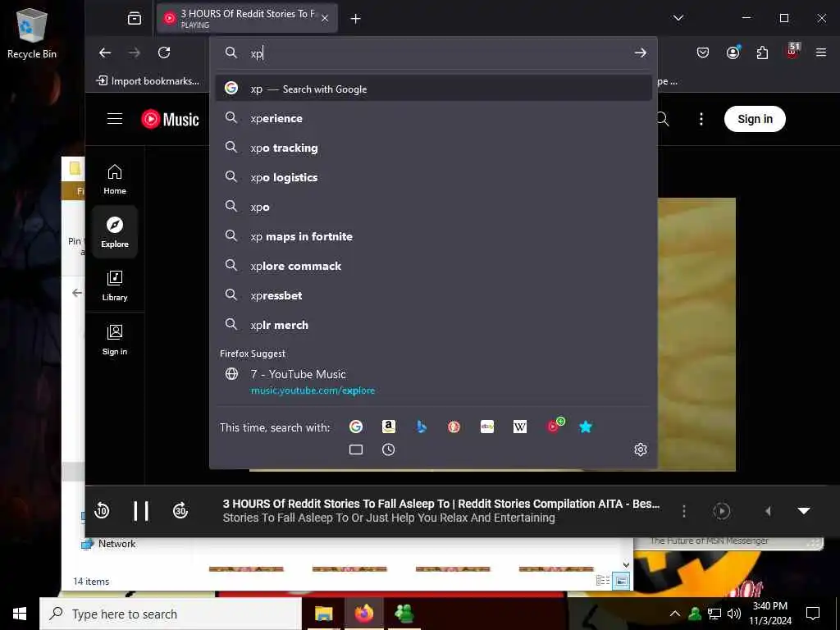Open the Save to Pocket icon
This screenshot has width=840, height=630.
703,52
